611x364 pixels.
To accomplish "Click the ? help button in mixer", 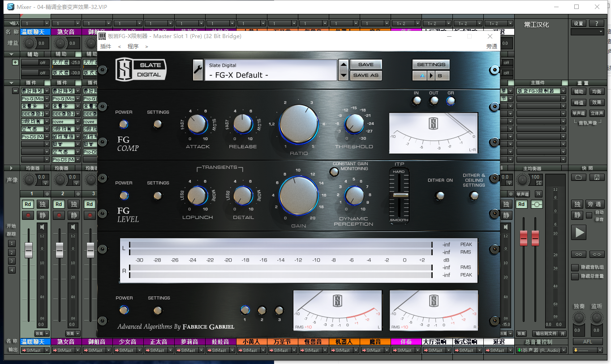I will coord(596,24).
